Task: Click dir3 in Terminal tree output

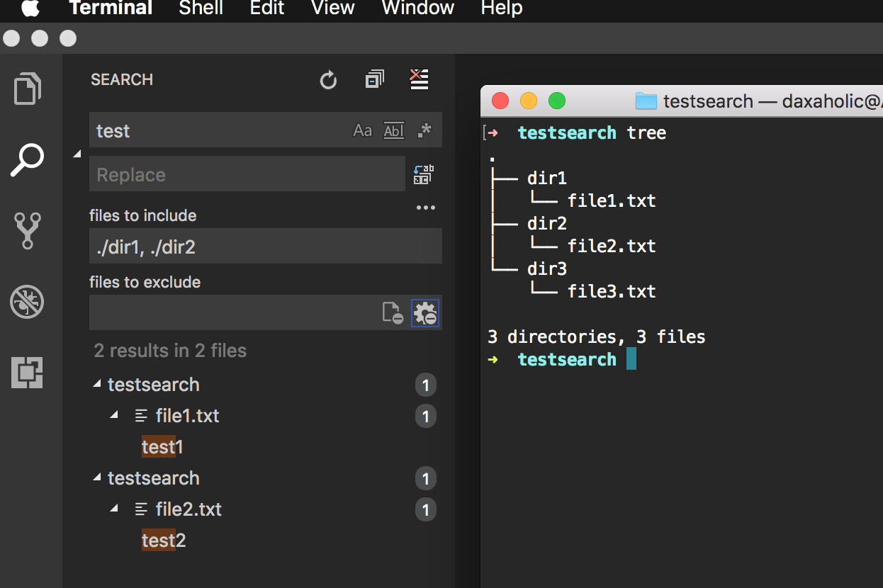Action: click(x=547, y=268)
